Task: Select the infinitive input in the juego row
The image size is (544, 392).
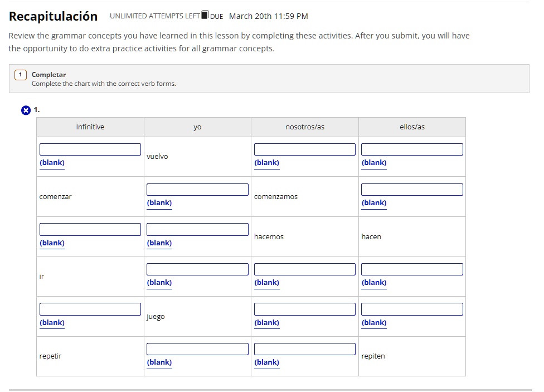Action: [x=90, y=309]
